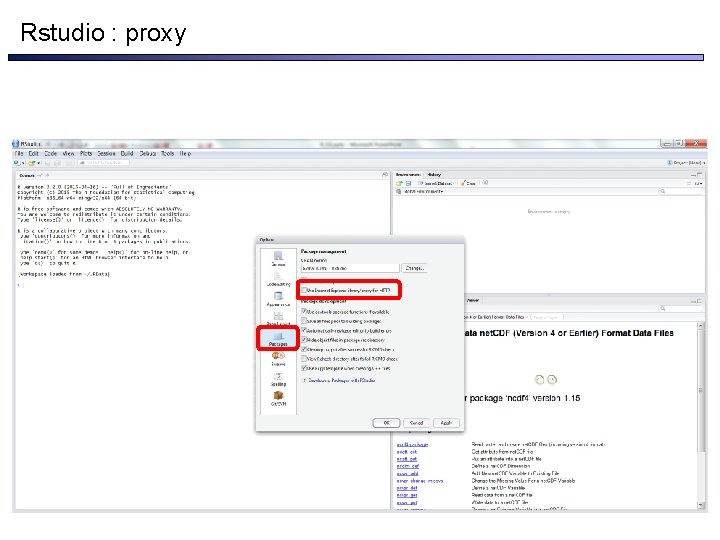Click the Find in Topic field
This screenshot has height=540, width=720.
[546, 317]
